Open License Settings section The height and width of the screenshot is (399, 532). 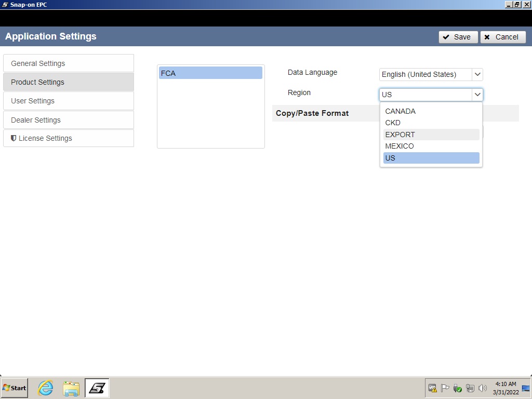pos(69,138)
